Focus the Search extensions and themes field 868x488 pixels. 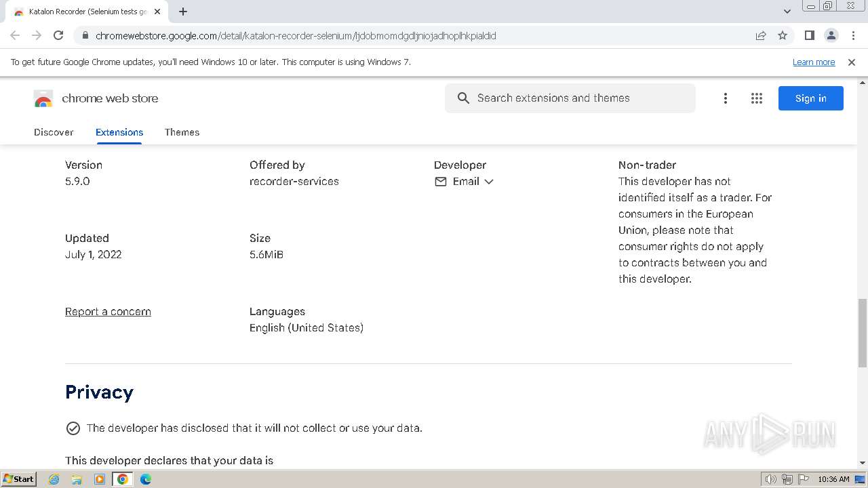click(570, 98)
